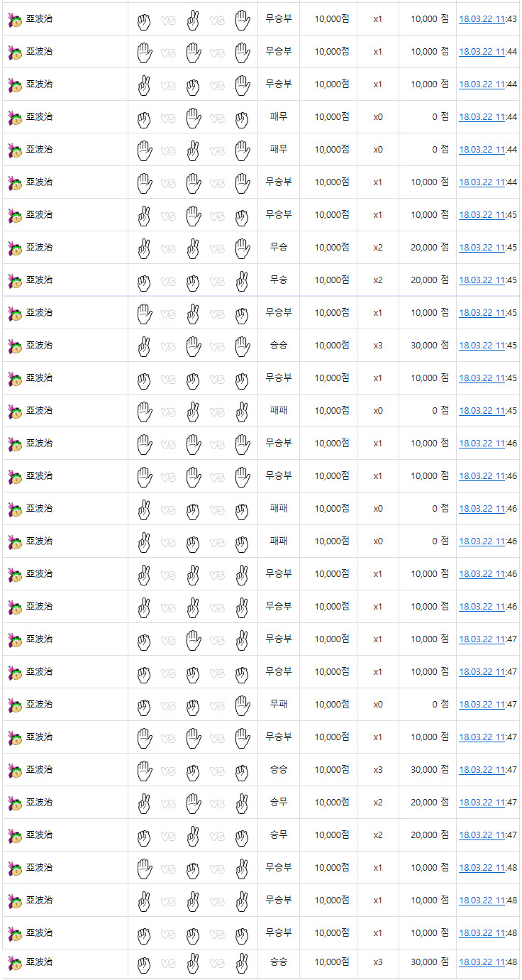Click 승승 result in the 11:47 row
Screen dimensions: 522x980
279,769
